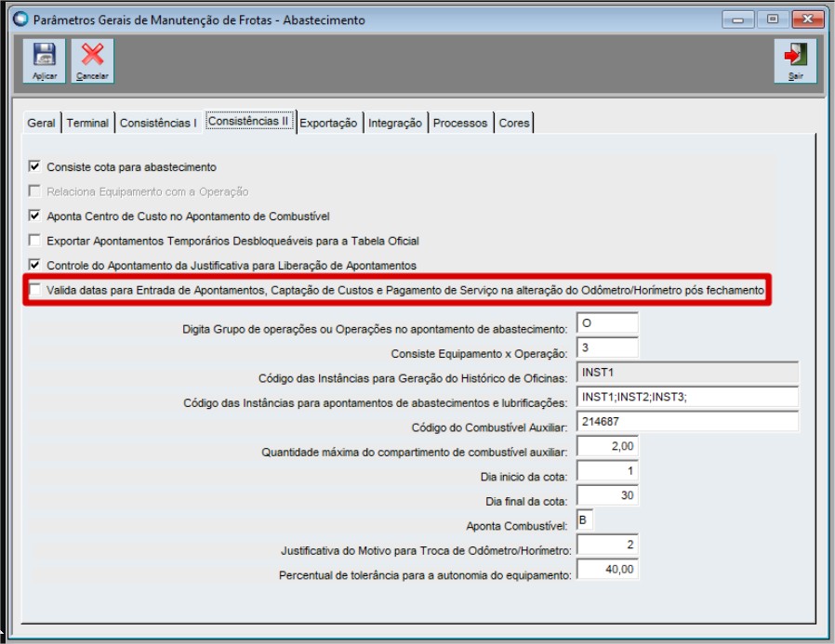Click the label Dia final da cota:

(x=526, y=502)
